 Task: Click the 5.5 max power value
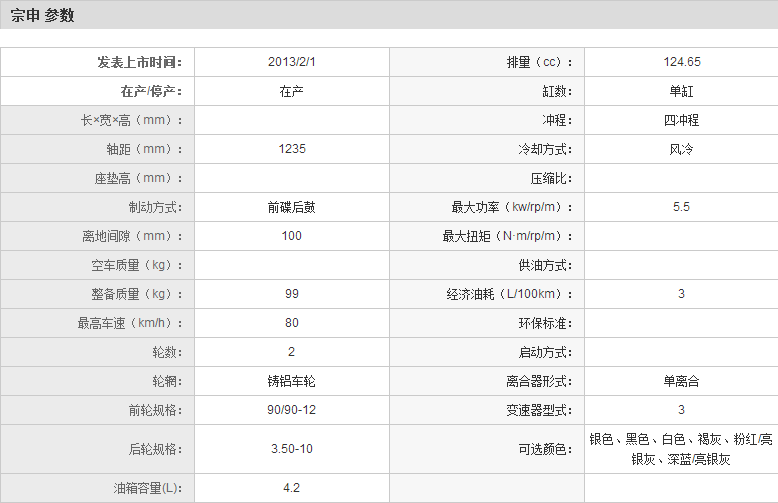[x=681, y=207]
